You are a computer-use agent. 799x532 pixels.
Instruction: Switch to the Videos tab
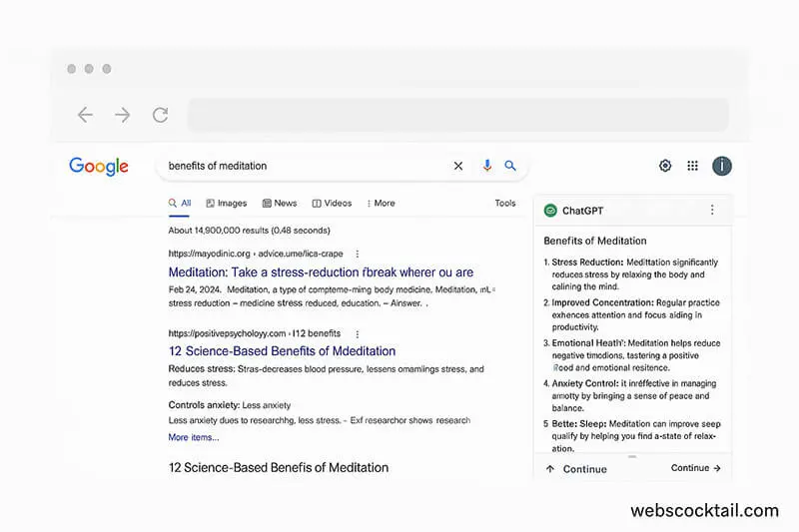point(332,204)
